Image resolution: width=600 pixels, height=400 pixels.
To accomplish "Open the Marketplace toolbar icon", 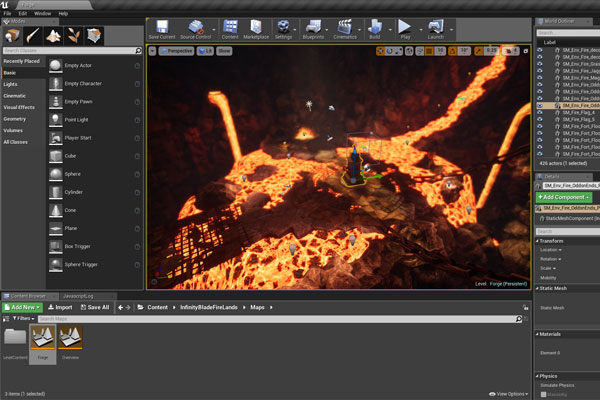I will 256,27.
